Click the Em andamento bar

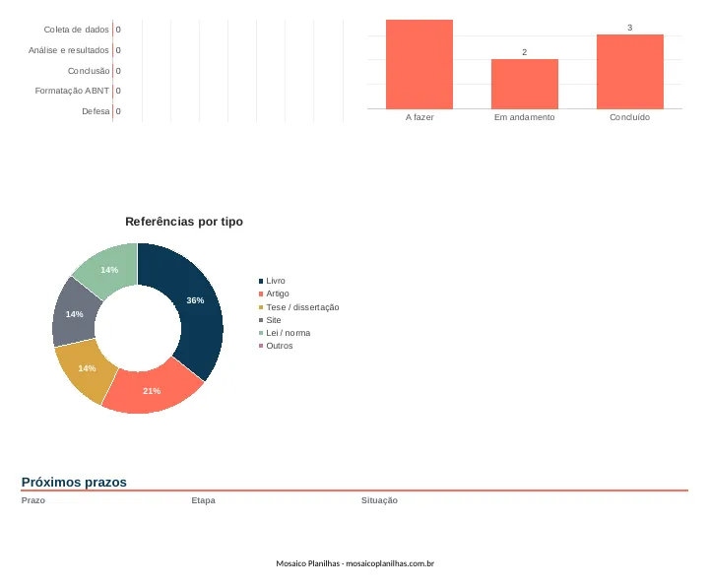[525, 84]
